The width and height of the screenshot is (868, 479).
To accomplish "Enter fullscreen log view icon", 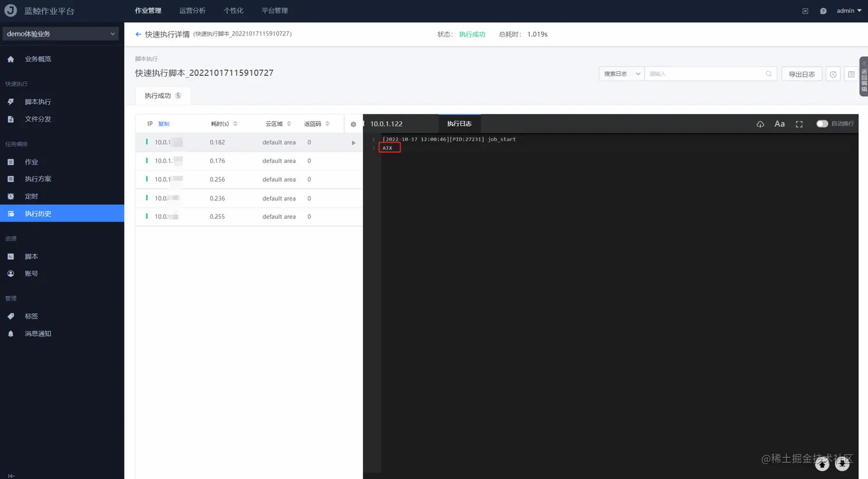I will coord(799,124).
